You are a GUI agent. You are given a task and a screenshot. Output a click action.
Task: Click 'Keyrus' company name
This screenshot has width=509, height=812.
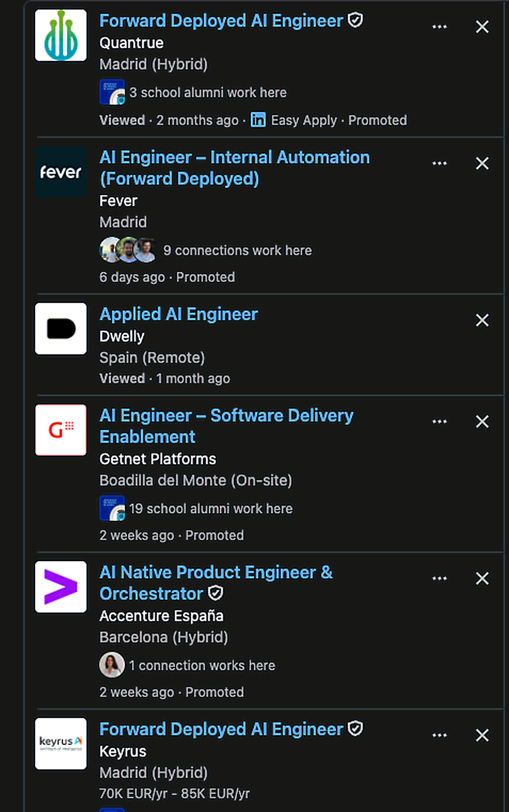pos(123,751)
